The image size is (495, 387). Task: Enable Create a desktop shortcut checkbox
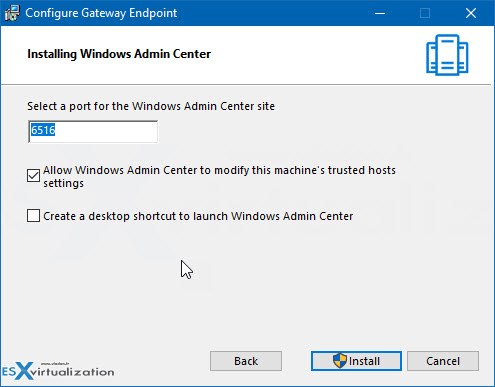(x=33, y=216)
